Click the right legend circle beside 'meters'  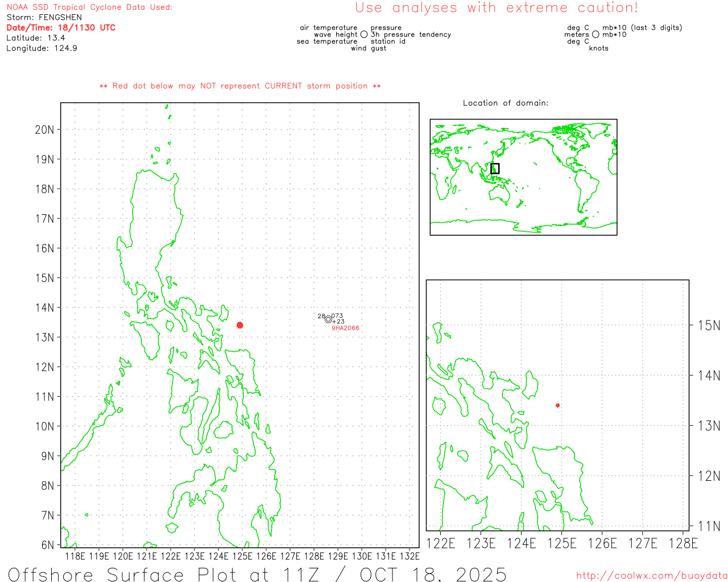(x=595, y=35)
